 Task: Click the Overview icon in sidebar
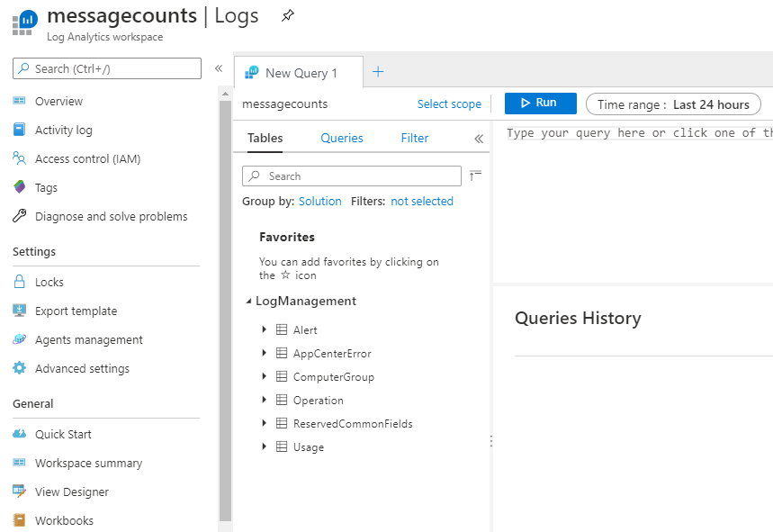pos(19,101)
